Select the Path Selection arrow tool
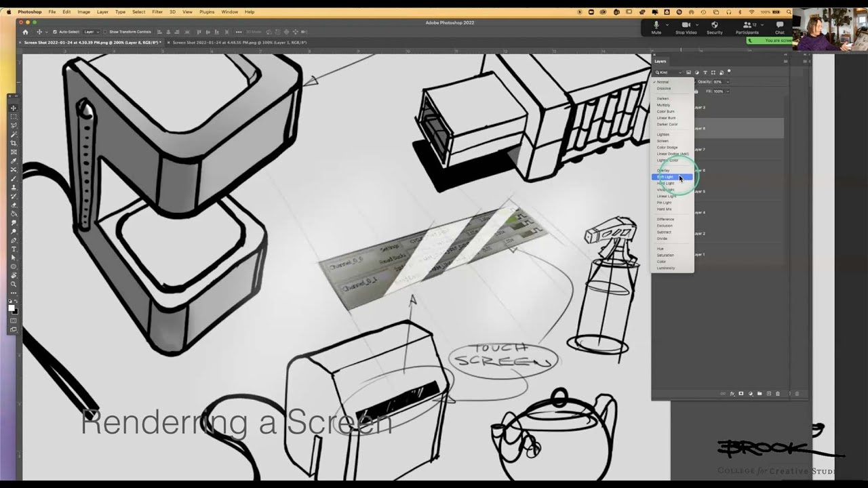This screenshot has height=488, width=868. coord(14,258)
